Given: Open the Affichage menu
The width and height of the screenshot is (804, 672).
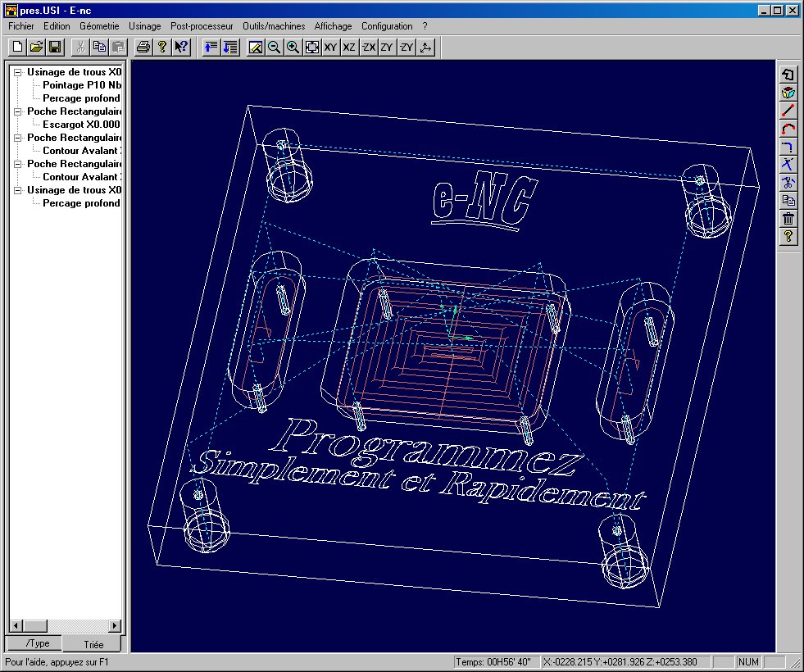Looking at the screenshot, I should pyautogui.click(x=334, y=26).
